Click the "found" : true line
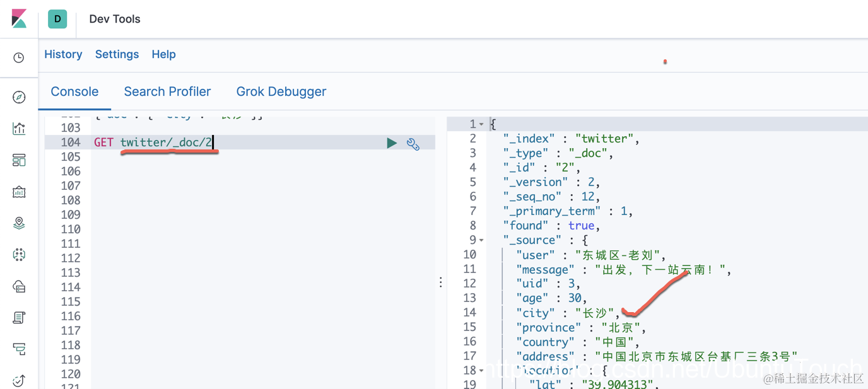The height and width of the screenshot is (389, 868). (551, 226)
